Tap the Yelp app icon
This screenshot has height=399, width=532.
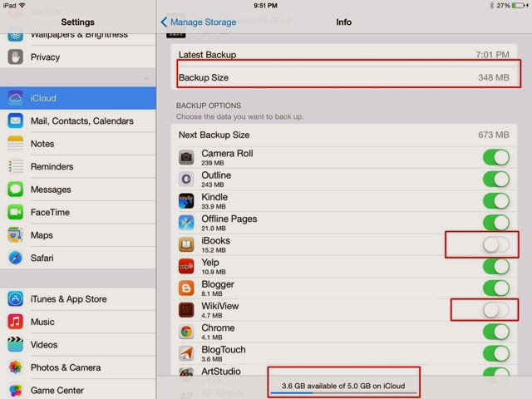coord(186,266)
